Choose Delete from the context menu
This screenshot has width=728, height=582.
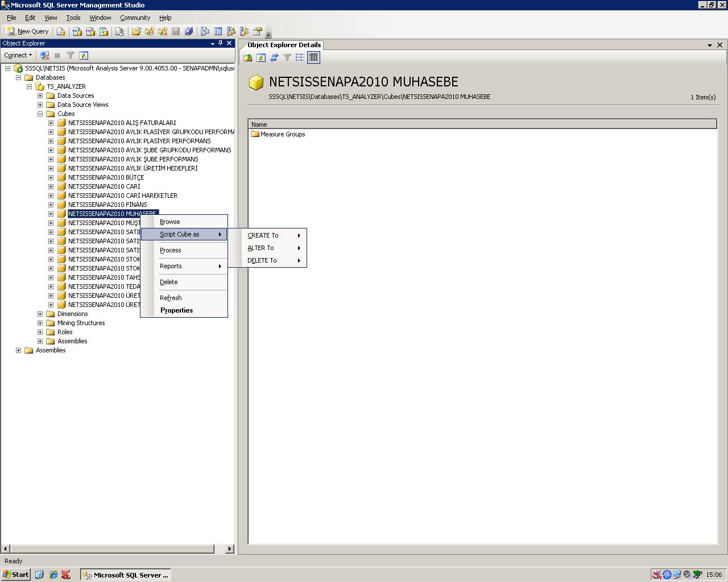(184, 282)
